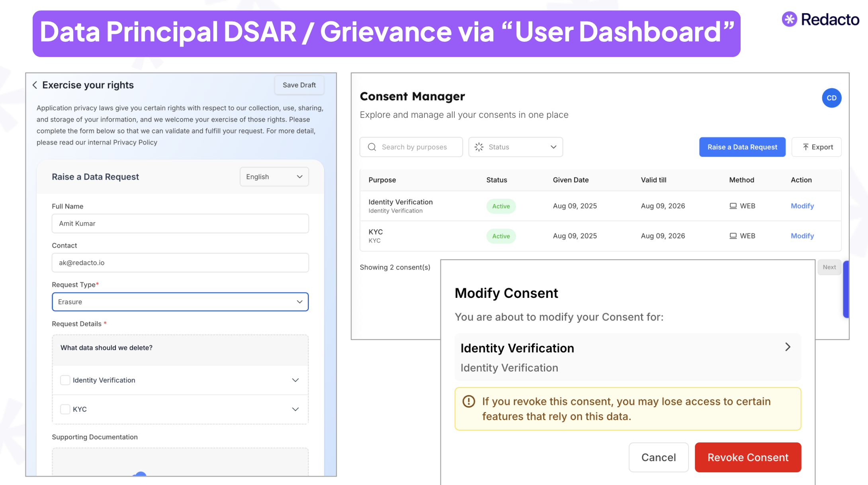The height and width of the screenshot is (485, 868).
Task: Expand the KYC data row chevron
Action: tap(295, 409)
